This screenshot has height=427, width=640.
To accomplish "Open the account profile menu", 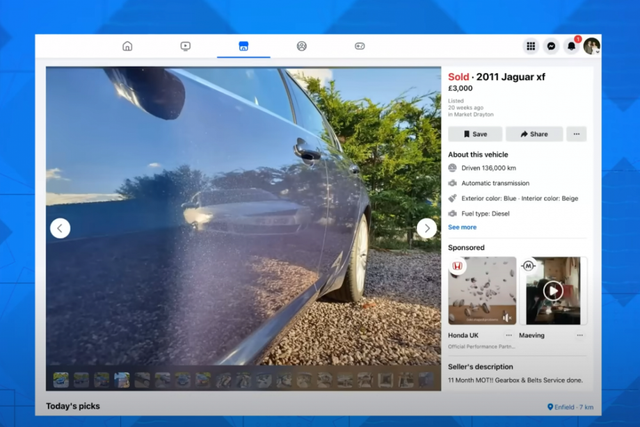I will coord(592,46).
